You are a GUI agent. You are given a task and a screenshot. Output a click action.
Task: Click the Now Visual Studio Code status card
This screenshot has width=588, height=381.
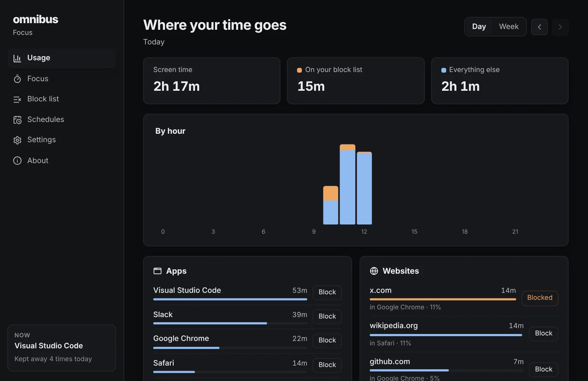pyautogui.click(x=62, y=348)
